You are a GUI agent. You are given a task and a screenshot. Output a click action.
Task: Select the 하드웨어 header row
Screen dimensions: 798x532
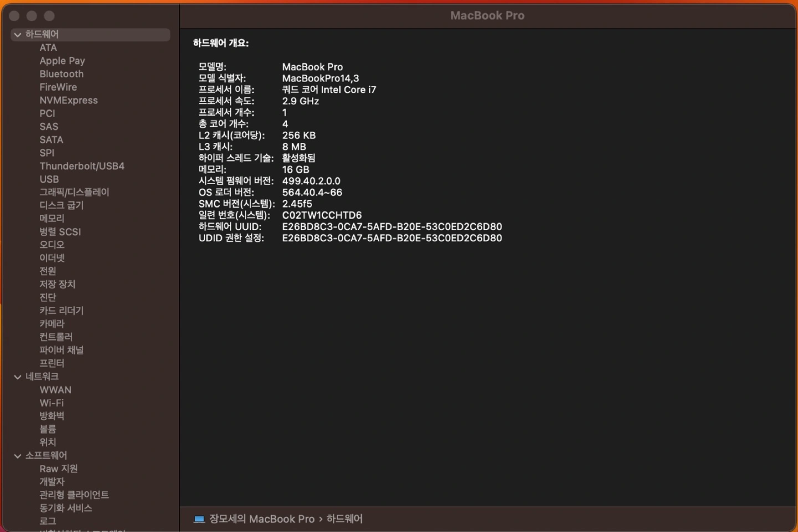90,34
